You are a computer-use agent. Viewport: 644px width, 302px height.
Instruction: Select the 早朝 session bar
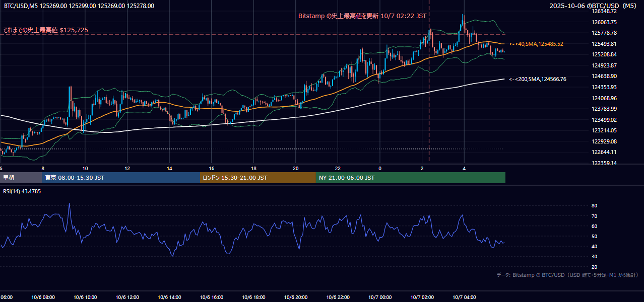(x=21, y=178)
